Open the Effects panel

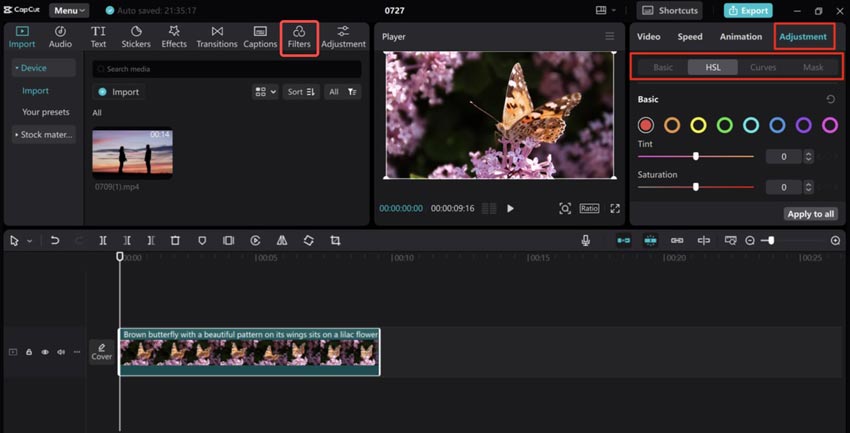click(x=174, y=37)
